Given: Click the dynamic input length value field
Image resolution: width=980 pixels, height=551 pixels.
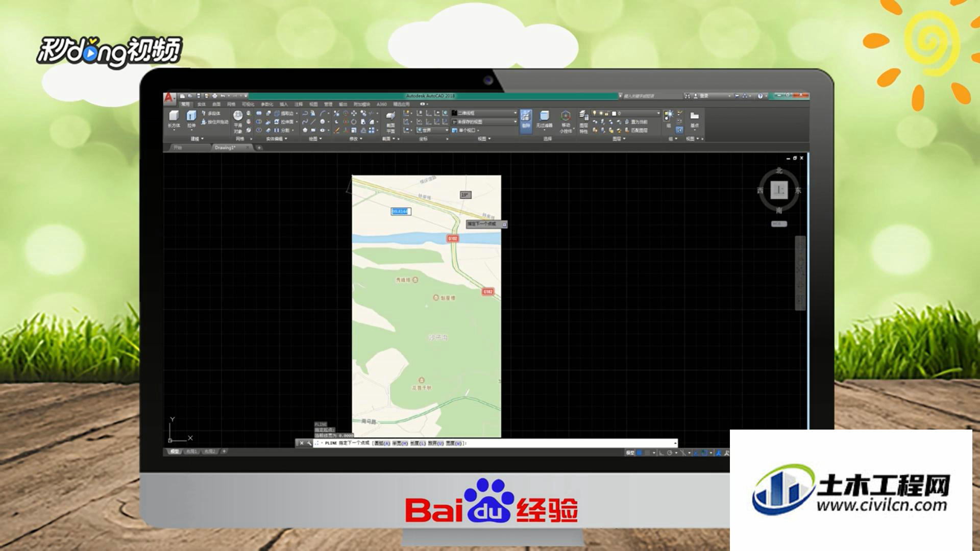Looking at the screenshot, I should (401, 211).
